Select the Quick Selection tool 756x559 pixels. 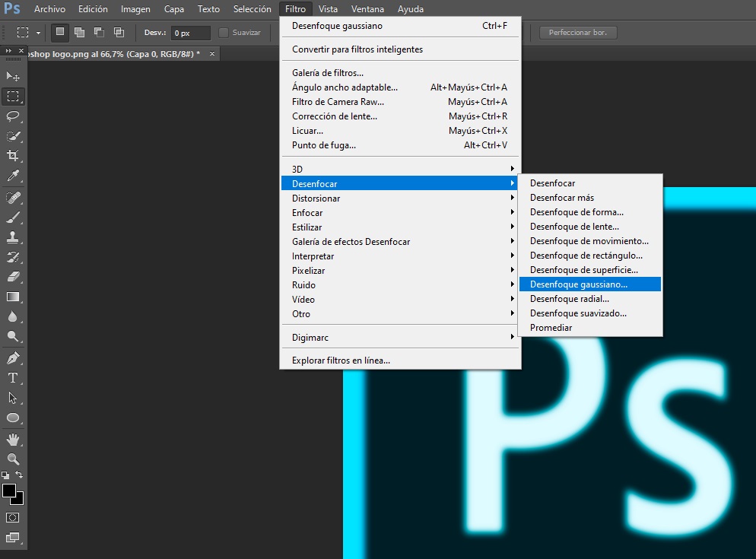click(13, 136)
